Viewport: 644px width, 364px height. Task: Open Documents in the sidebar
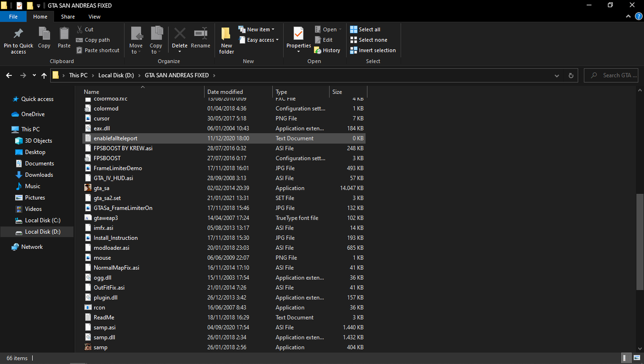coord(39,164)
